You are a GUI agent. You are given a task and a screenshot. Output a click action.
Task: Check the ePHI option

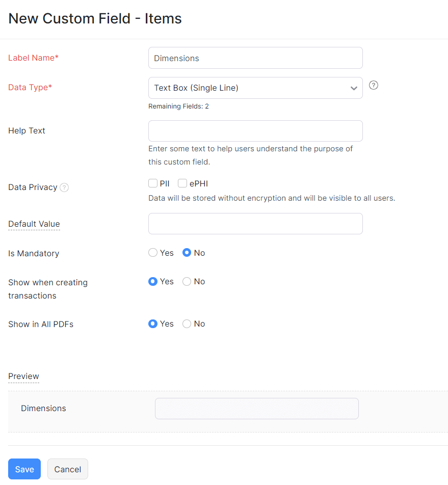pos(182,183)
